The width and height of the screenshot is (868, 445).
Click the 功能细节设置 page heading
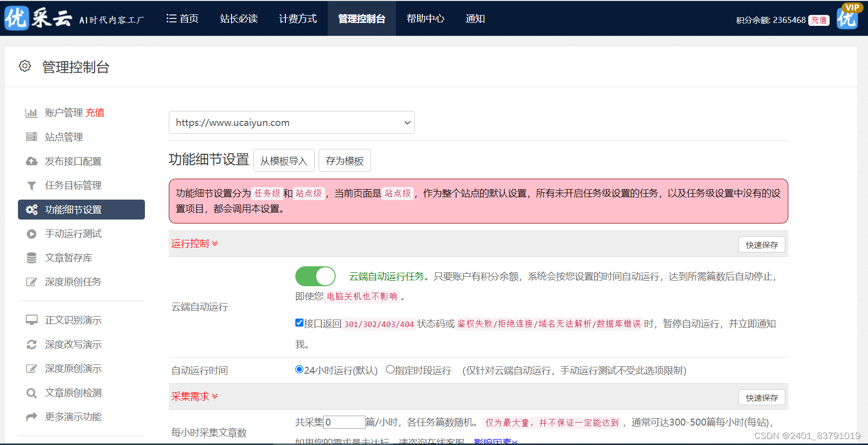(x=209, y=159)
